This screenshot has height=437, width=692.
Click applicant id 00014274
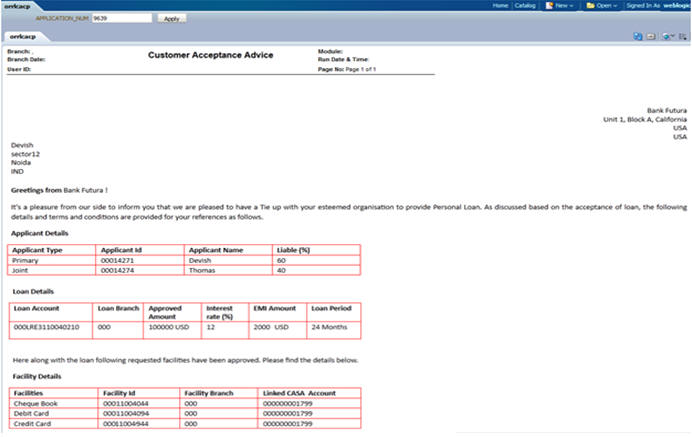pos(117,270)
